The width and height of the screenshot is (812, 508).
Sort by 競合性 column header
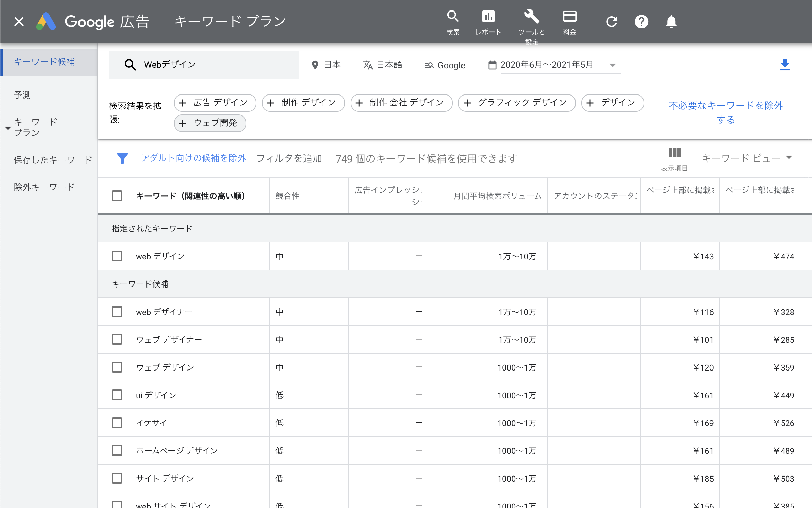pos(288,196)
